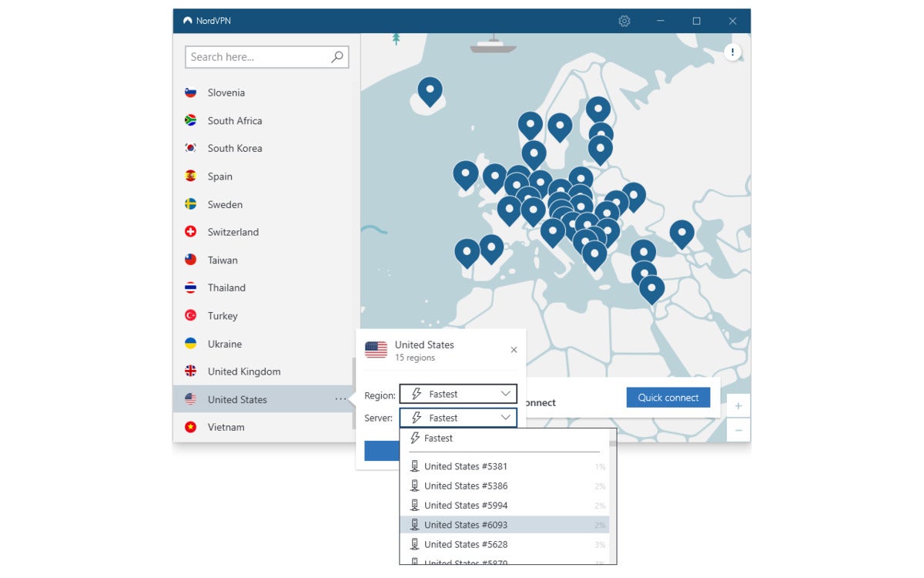Select server United States #5628
924x578 pixels.
504,544
